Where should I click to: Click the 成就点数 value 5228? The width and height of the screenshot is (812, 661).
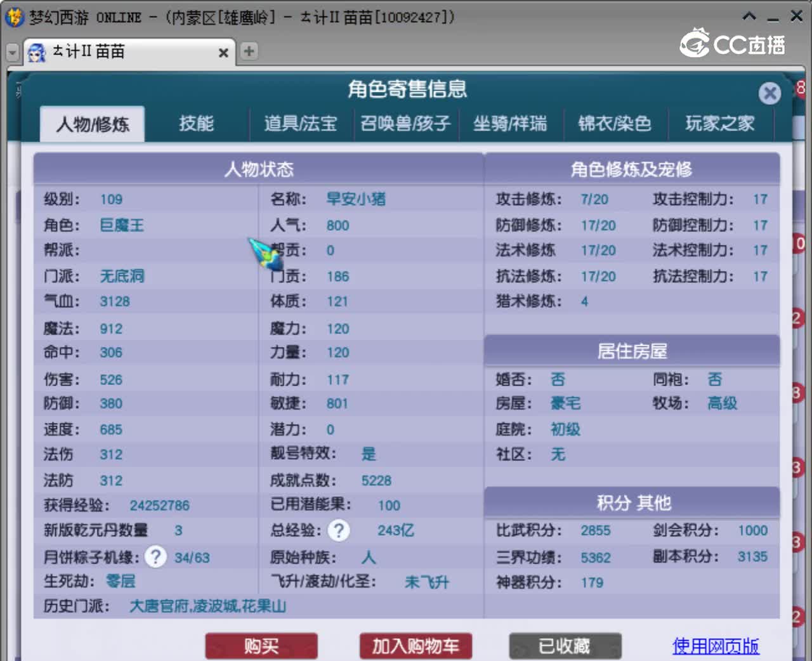(376, 481)
